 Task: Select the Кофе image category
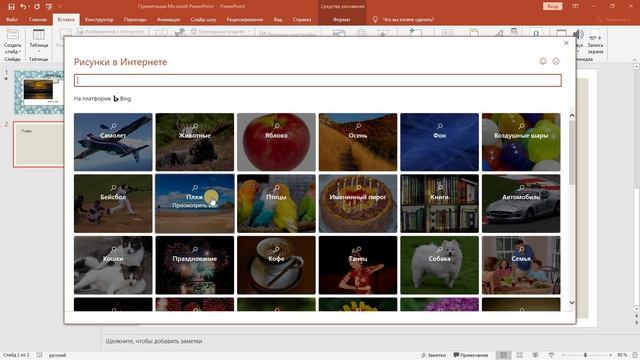pyautogui.click(x=276, y=265)
